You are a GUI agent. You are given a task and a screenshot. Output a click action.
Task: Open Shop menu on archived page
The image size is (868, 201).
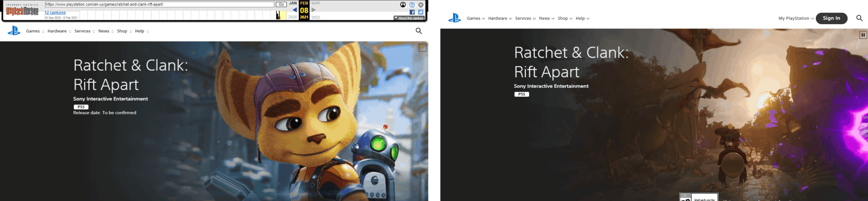[124, 31]
